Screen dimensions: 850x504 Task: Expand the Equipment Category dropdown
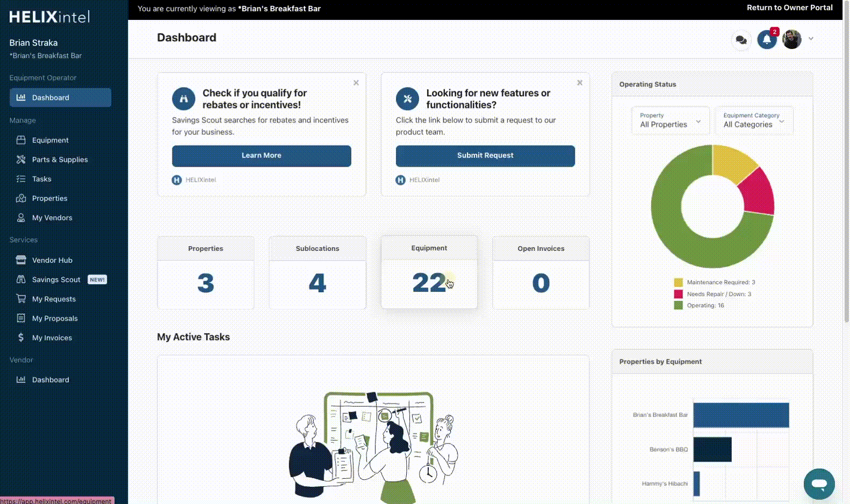point(754,120)
